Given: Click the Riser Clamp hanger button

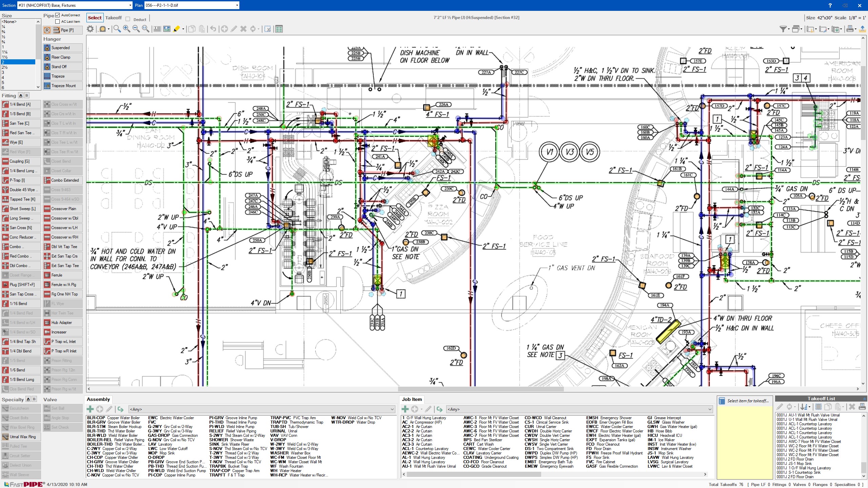Looking at the screenshot, I should (x=63, y=57).
